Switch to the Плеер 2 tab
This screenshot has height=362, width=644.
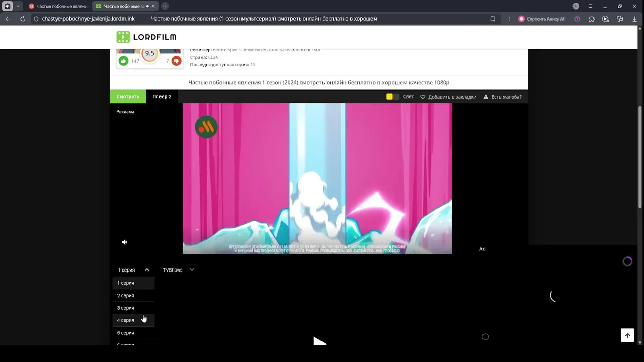[x=162, y=97]
